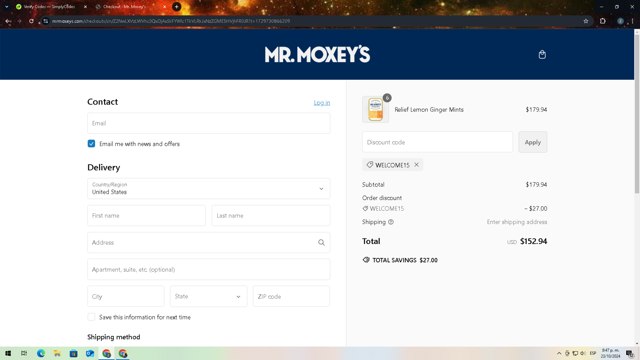This screenshot has width=640, height=360.
Task: Check Save this information for next time
Action: (x=91, y=317)
